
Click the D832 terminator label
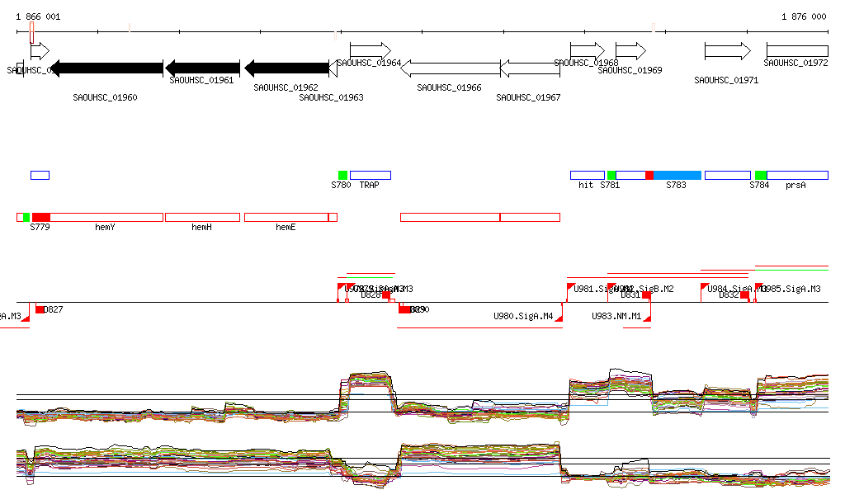pos(729,295)
